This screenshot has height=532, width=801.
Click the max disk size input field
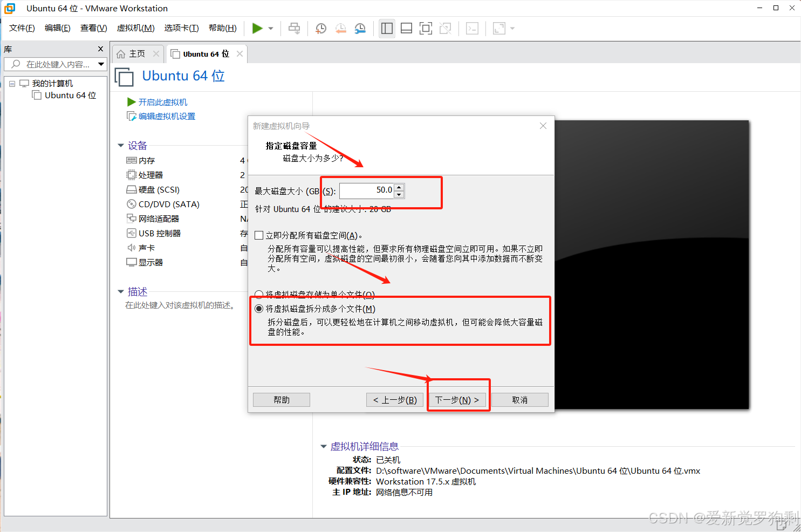pyautogui.click(x=367, y=190)
